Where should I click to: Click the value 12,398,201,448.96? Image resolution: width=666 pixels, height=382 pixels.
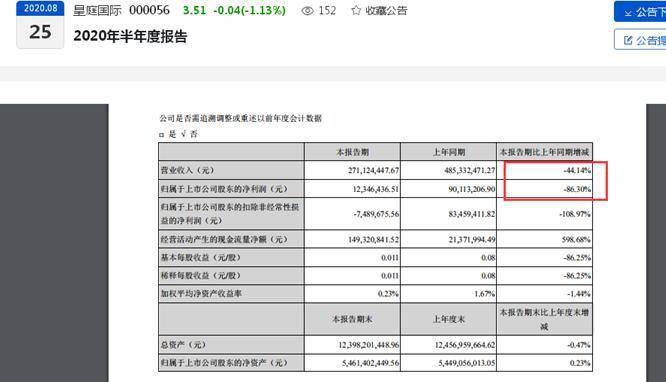pos(369,345)
